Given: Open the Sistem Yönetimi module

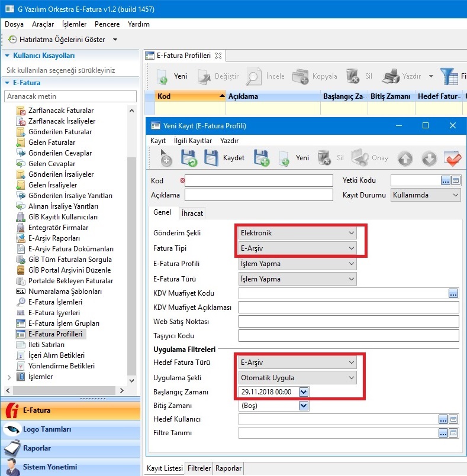Looking at the screenshot, I should 70,467.
